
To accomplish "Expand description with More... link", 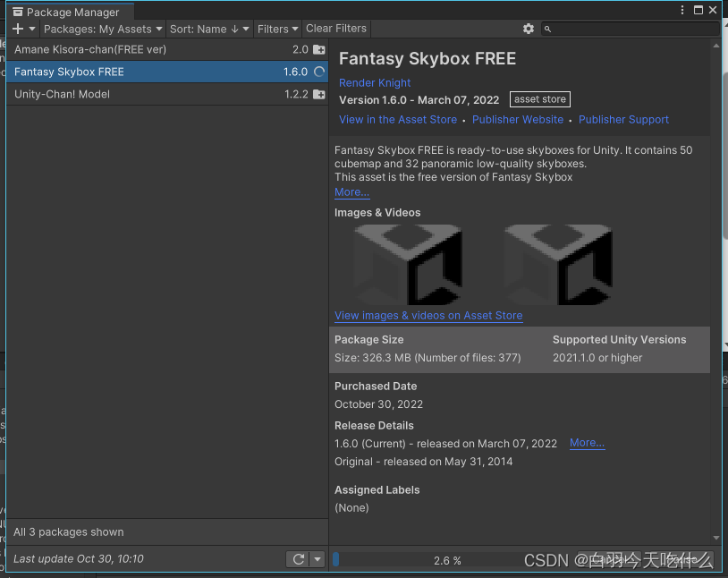I will (352, 191).
